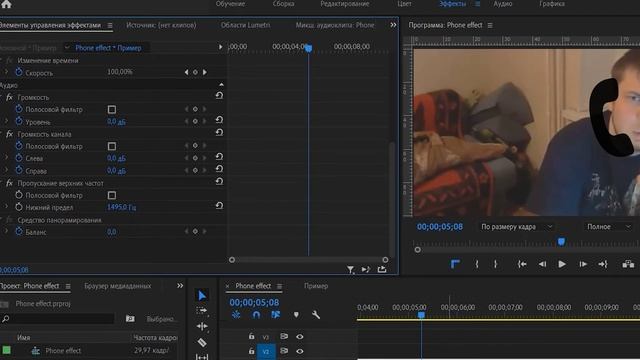This screenshot has width=640, height=360.
Task: Step forward one frame
Action: [583, 264]
